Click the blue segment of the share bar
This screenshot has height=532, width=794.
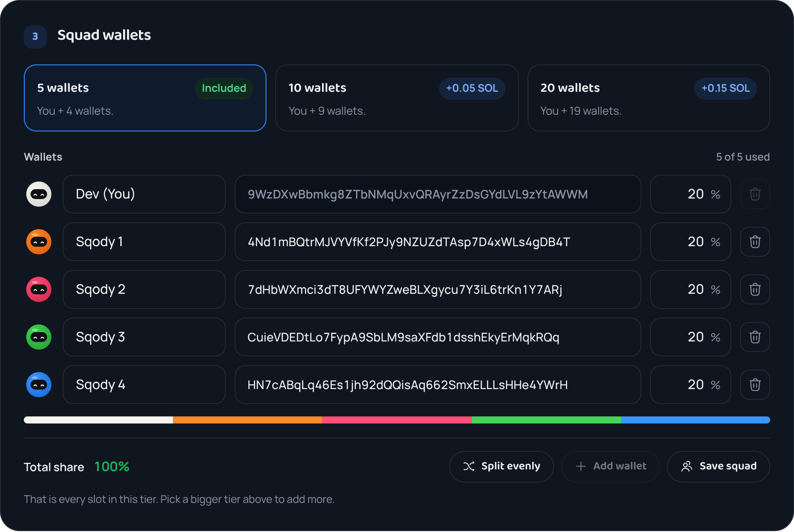696,420
